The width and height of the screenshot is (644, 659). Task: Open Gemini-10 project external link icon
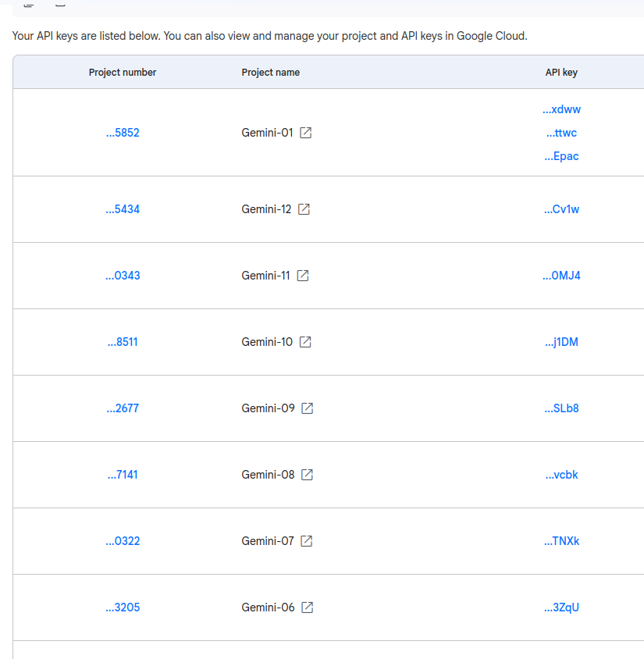click(x=305, y=342)
